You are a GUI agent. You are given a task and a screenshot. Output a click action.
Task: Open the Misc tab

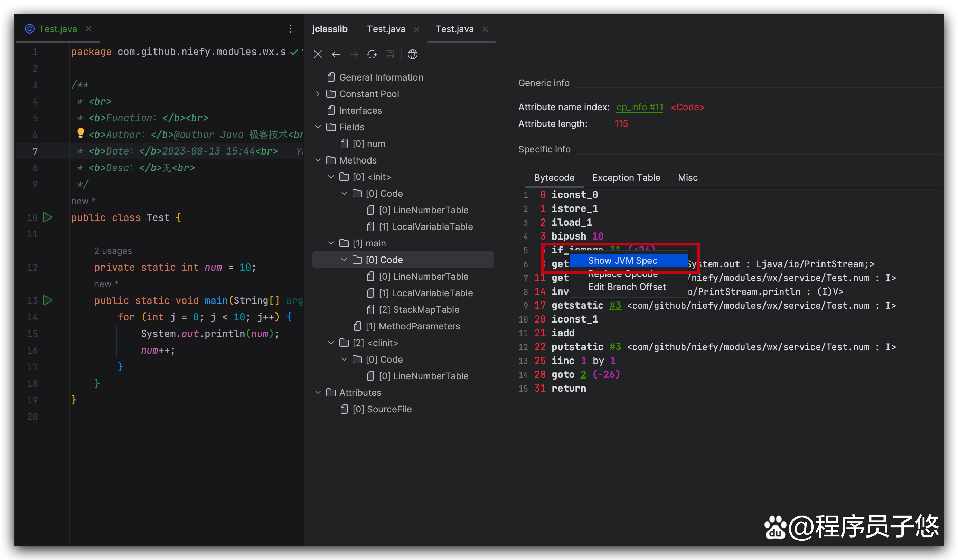pyautogui.click(x=687, y=178)
